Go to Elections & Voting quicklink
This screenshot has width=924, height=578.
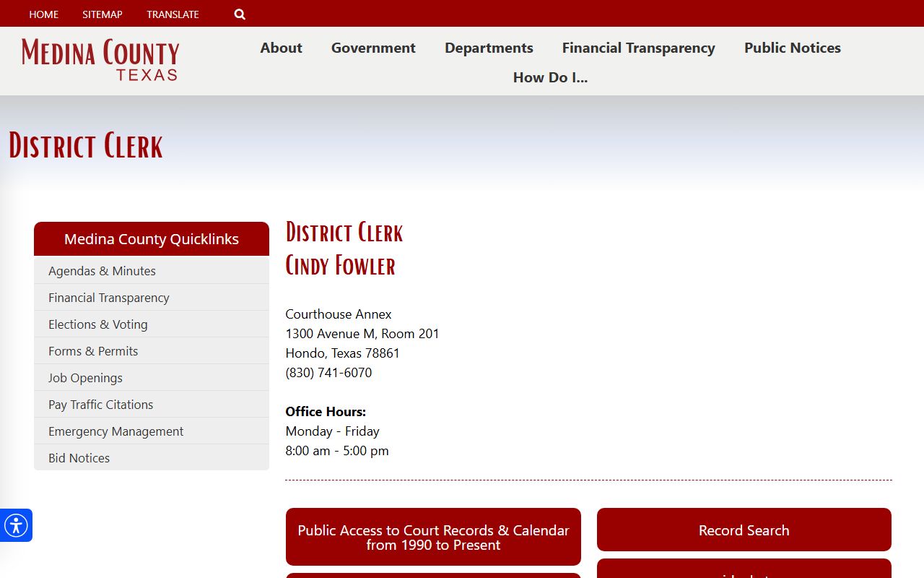98,324
